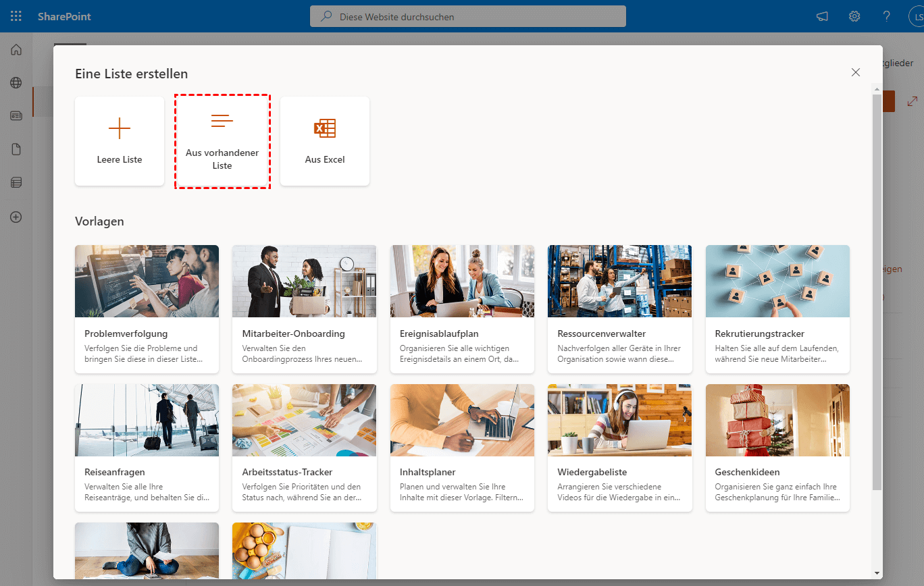The height and width of the screenshot is (586, 924).
Task: Click the Geschenkideen title text
Action: point(748,472)
